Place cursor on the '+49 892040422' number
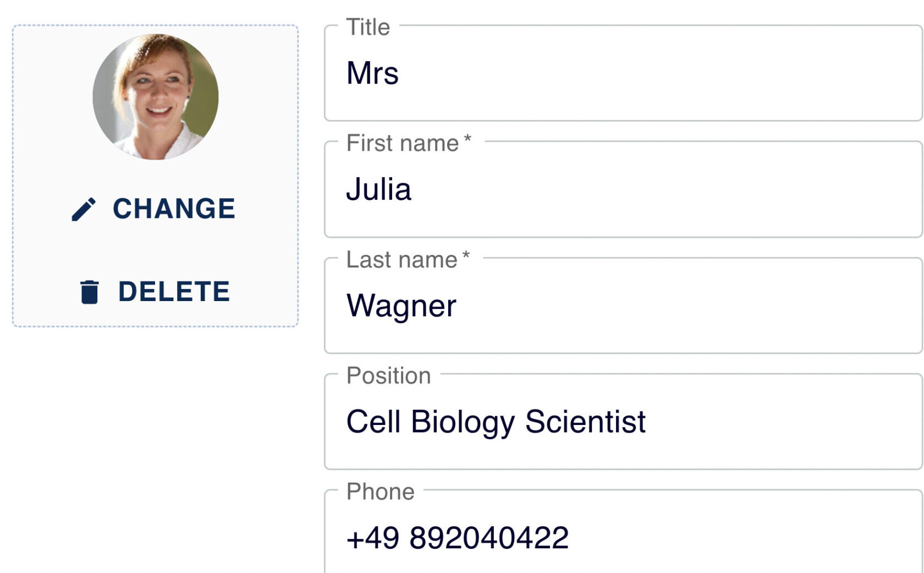924x573 pixels. pos(458,538)
